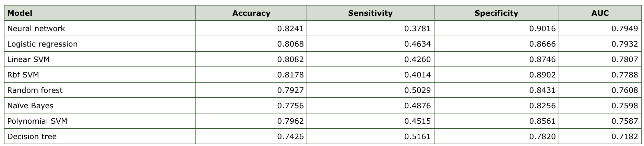Select the Rbf SVM row label

coord(23,75)
